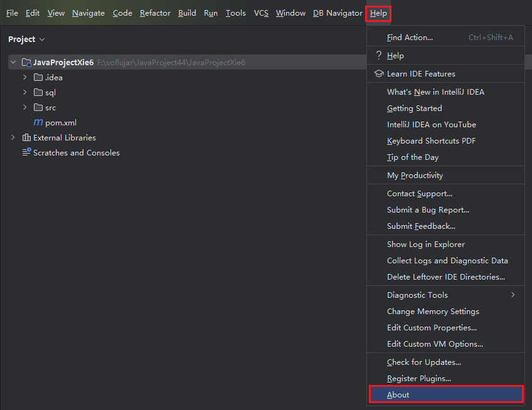Open the Edit menu

pos(33,13)
